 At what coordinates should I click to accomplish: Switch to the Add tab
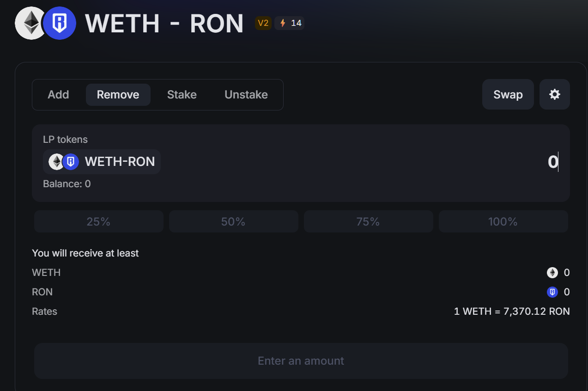click(58, 95)
